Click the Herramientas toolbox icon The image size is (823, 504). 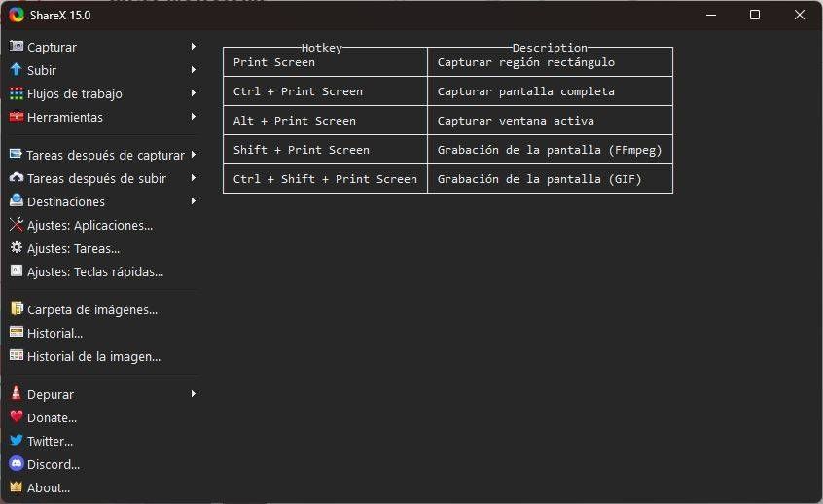(16, 117)
